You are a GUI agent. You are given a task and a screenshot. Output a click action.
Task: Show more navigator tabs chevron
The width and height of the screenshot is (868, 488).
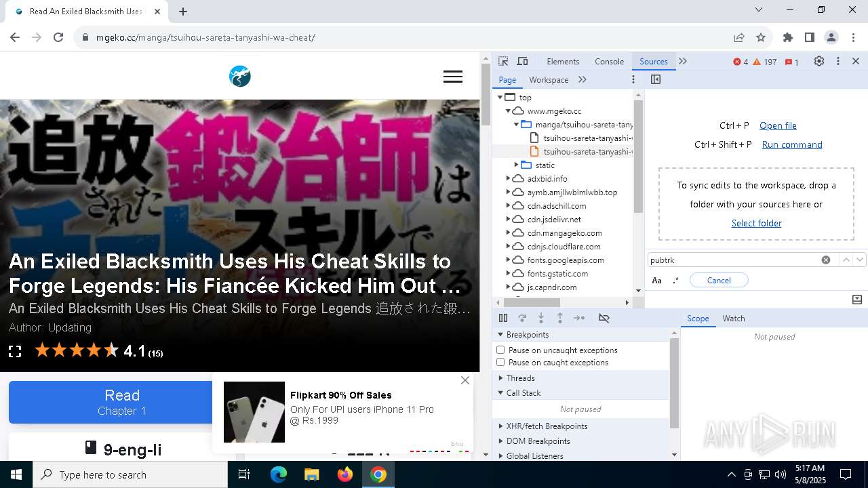tap(583, 79)
